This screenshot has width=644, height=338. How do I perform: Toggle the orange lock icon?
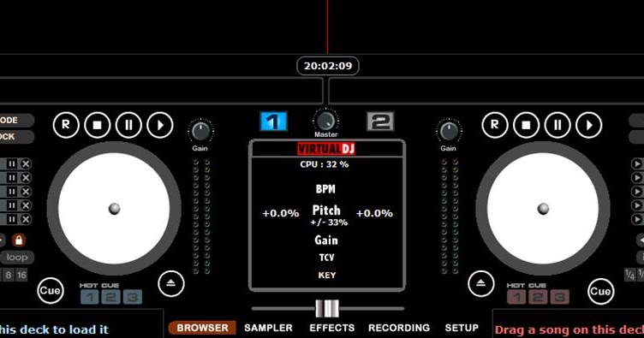pos(19,240)
